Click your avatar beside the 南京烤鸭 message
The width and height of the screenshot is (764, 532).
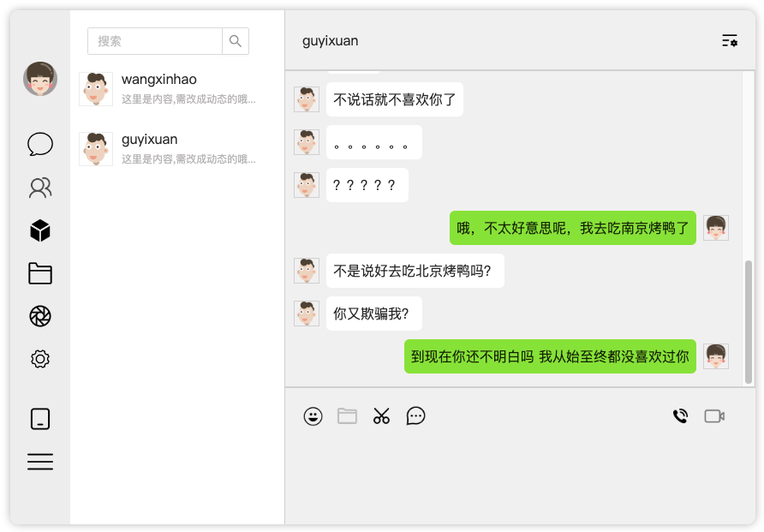point(716,228)
